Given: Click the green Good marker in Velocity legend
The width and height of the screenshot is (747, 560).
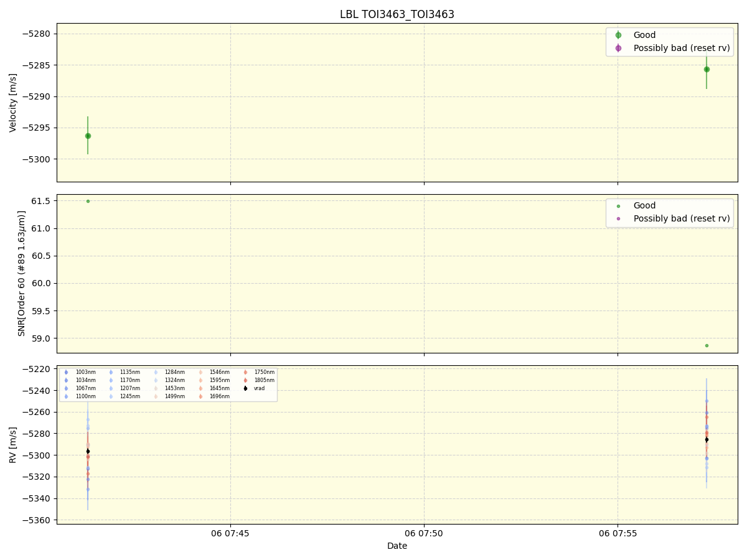Looking at the screenshot, I should coord(618,35).
